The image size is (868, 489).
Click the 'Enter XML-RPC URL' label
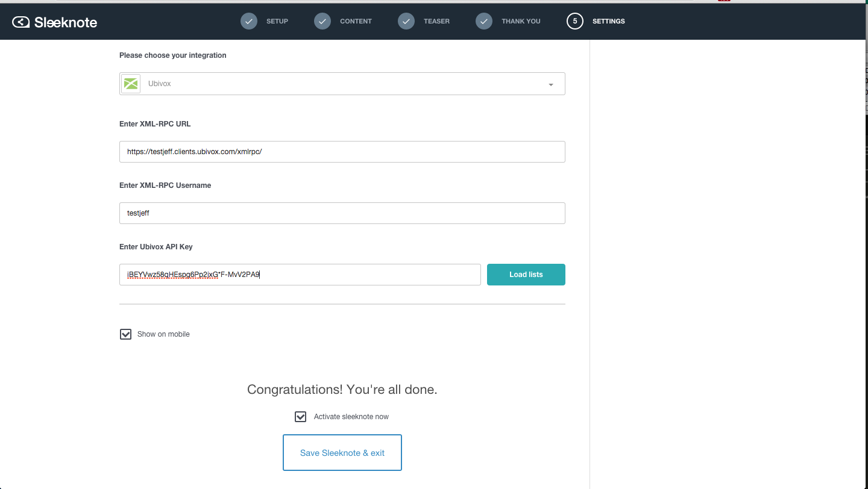(155, 124)
